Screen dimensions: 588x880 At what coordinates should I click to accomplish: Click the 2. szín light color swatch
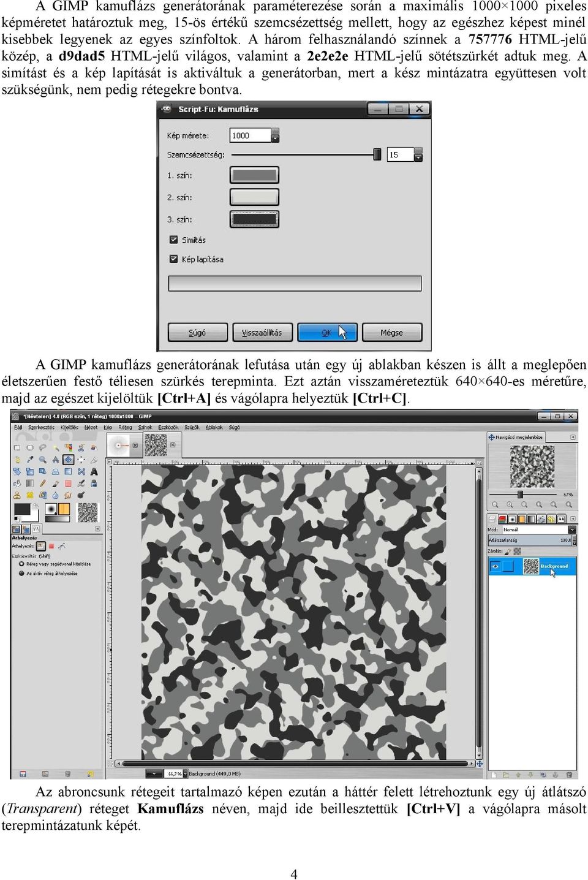point(254,197)
